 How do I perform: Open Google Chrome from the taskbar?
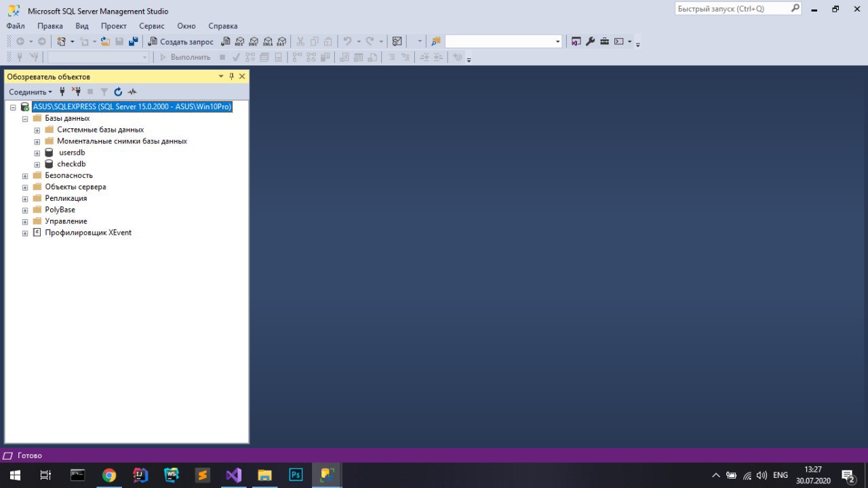(x=109, y=475)
